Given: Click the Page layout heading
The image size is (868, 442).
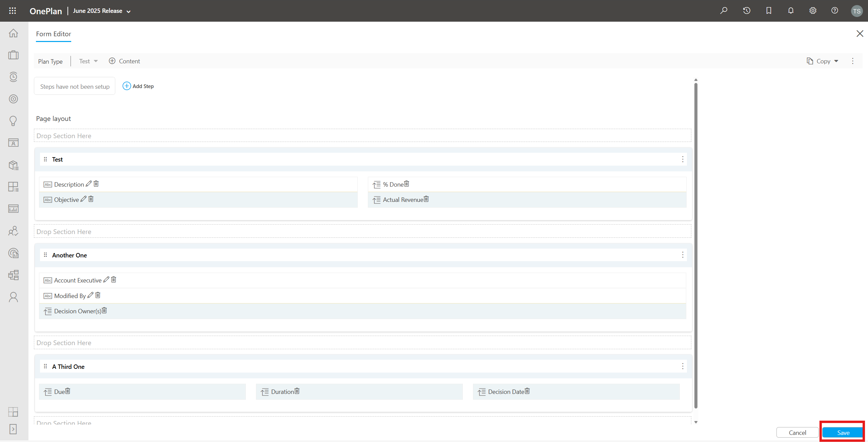Looking at the screenshot, I should point(54,119).
